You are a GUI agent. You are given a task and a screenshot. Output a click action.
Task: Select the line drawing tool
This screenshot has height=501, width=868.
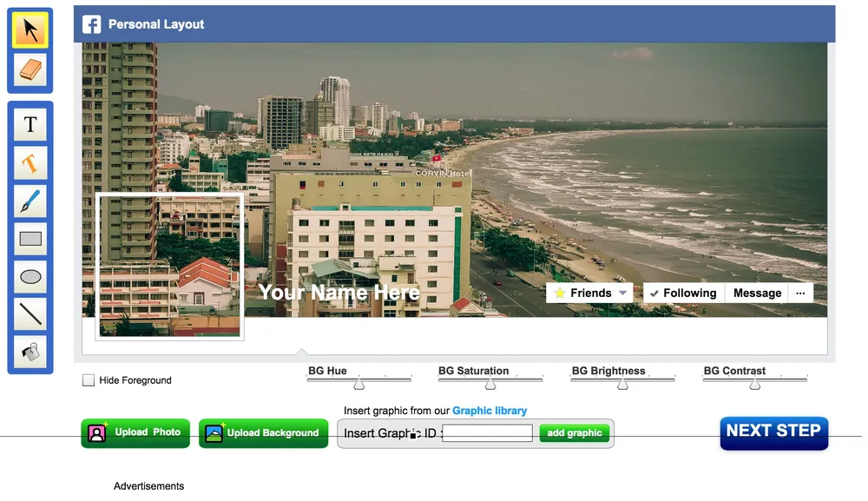pos(30,314)
